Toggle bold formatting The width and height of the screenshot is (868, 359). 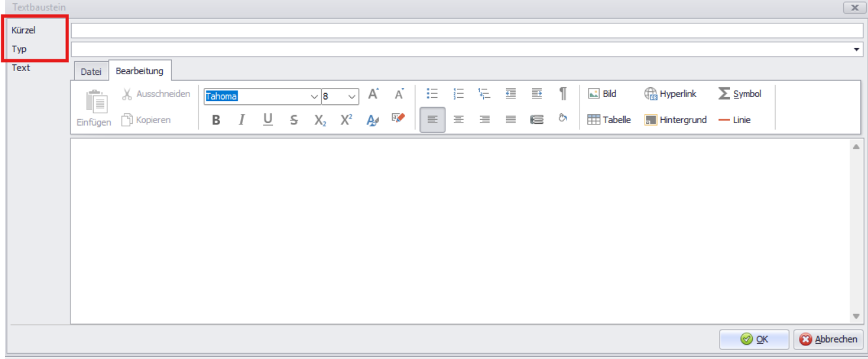click(x=216, y=120)
